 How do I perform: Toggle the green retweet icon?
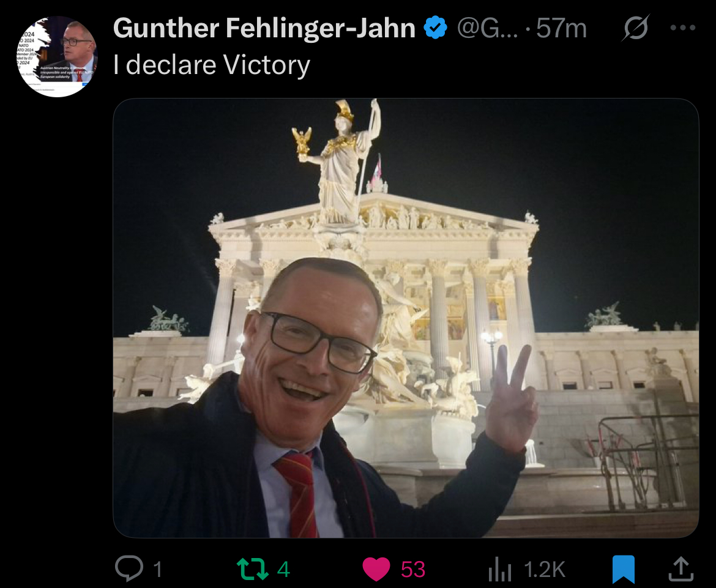(253, 569)
